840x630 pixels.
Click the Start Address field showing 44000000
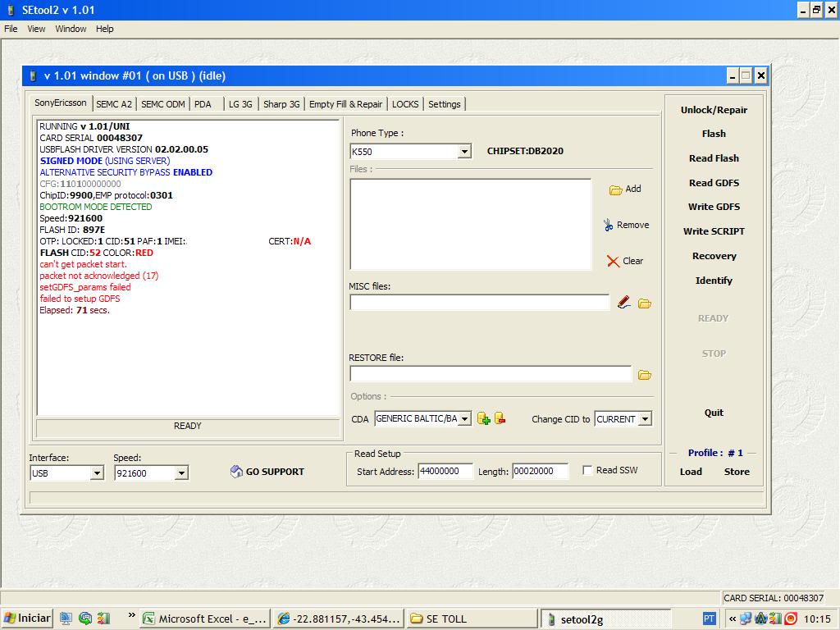point(445,472)
